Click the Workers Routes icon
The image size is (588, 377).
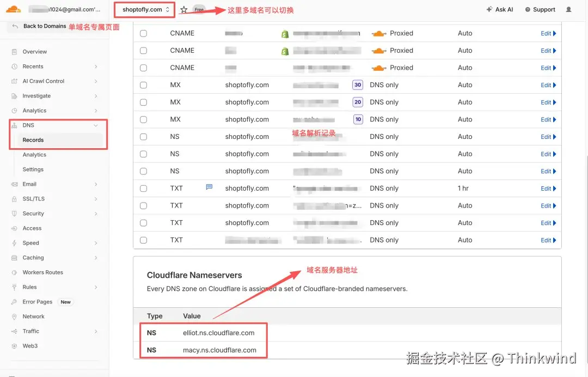(14, 272)
